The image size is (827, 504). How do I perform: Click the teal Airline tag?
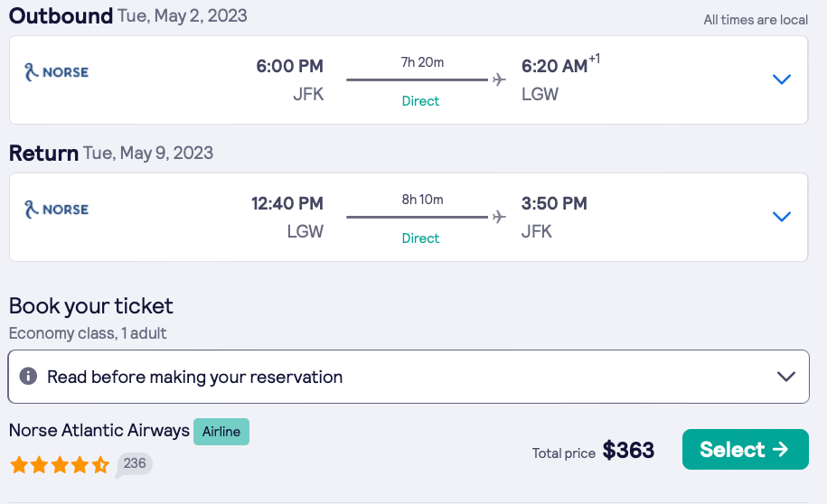(x=221, y=432)
